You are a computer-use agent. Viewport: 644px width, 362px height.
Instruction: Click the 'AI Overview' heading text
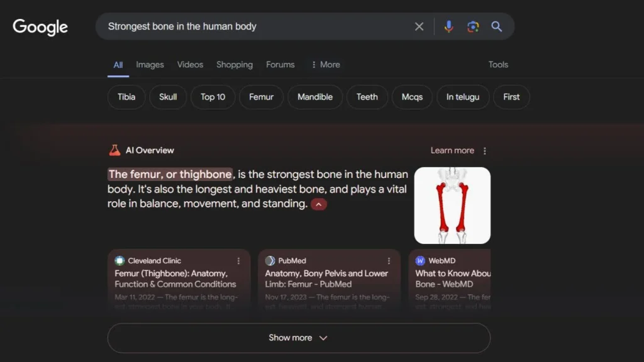(150, 150)
